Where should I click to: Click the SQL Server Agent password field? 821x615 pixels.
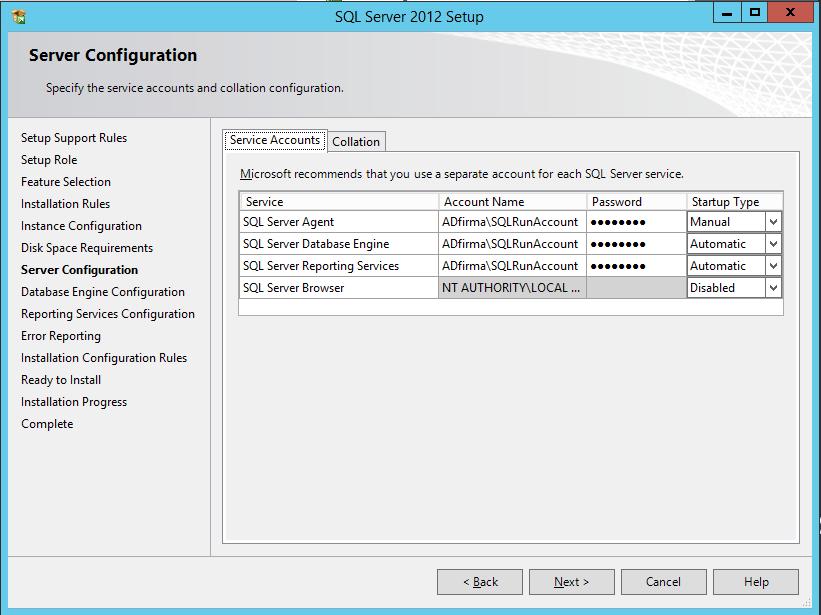click(636, 222)
